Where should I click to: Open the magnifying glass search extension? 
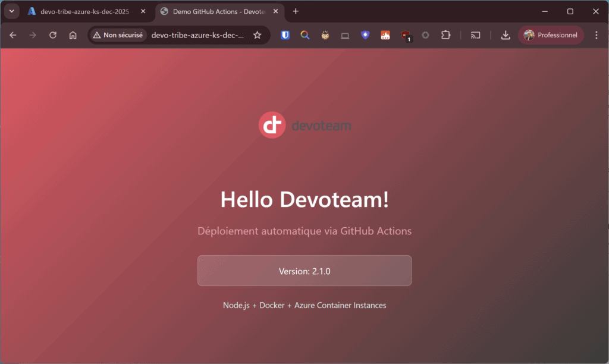coord(305,35)
